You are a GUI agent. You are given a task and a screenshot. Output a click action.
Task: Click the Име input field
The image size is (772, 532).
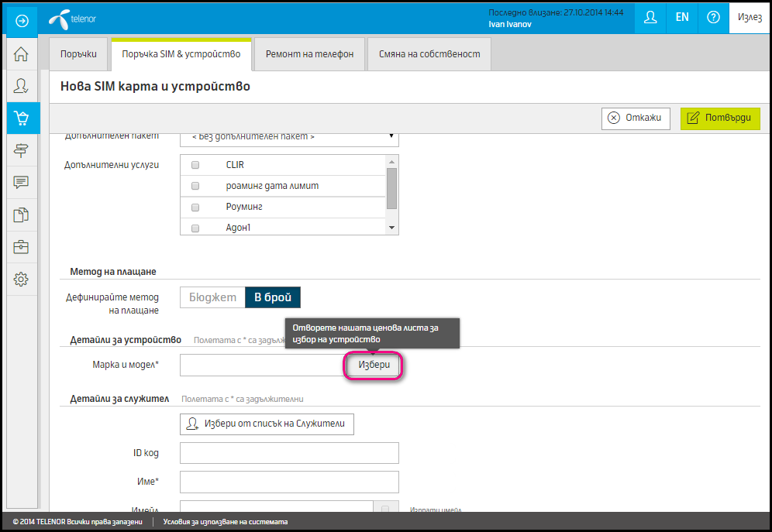pos(290,482)
